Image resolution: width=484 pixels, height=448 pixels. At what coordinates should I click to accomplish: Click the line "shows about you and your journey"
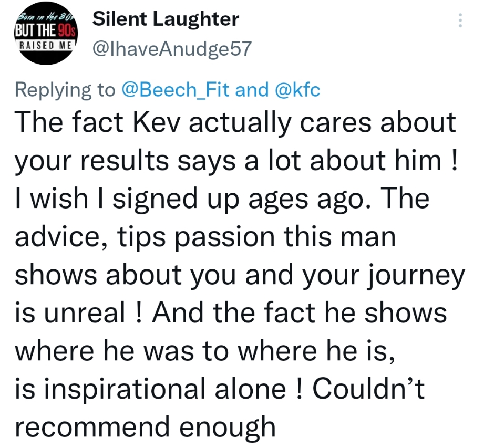[239, 275]
